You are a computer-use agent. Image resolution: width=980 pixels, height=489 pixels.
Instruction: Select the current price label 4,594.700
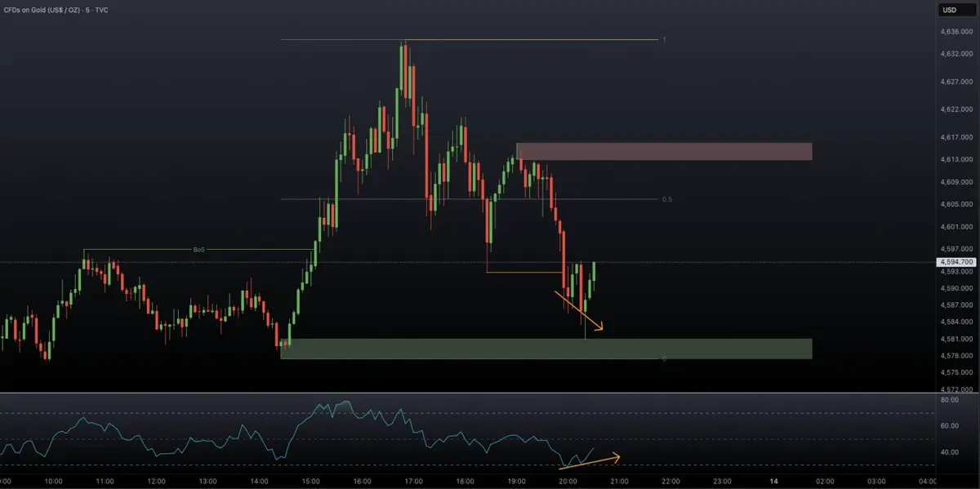pos(956,262)
